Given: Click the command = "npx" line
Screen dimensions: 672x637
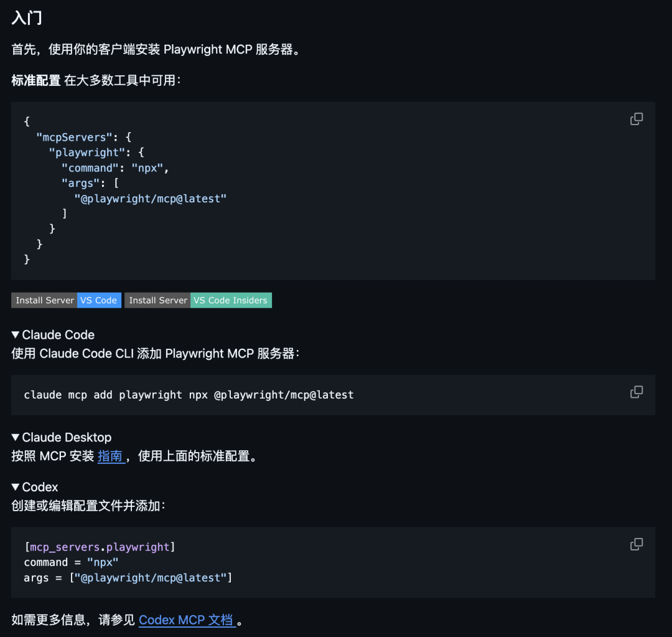Looking at the screenshot, I should (x=71, y=562).
